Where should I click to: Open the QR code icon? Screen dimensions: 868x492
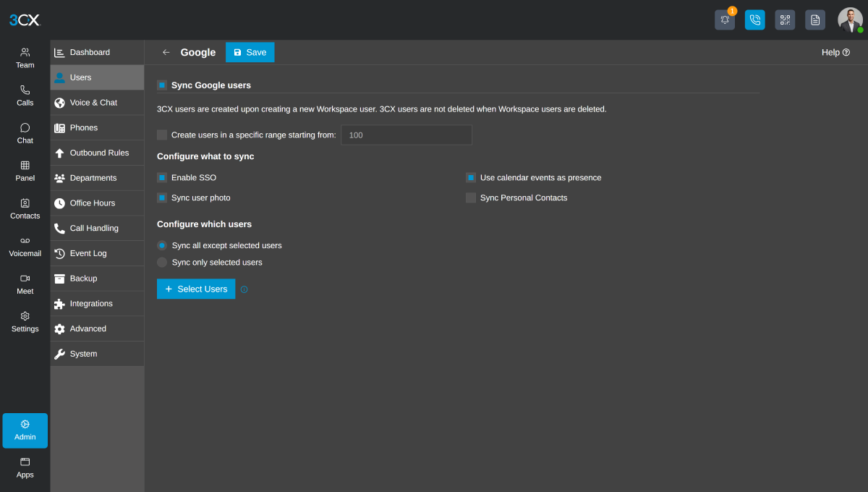[785, 20]
